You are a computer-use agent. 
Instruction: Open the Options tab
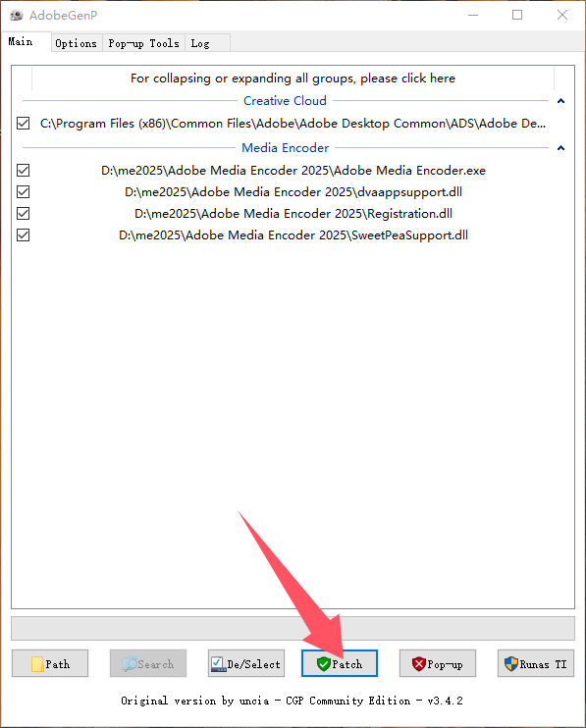click(77, 43)
